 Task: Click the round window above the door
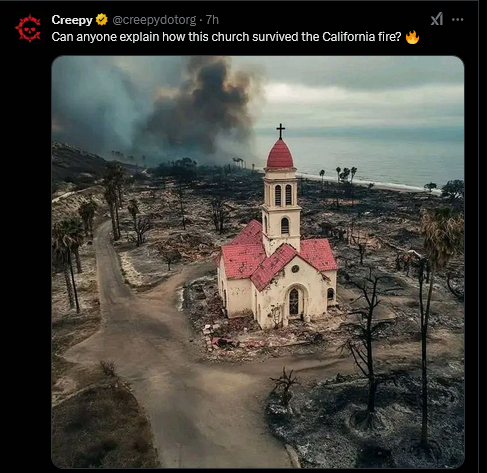pyautogui.click(x=295, y=269)
